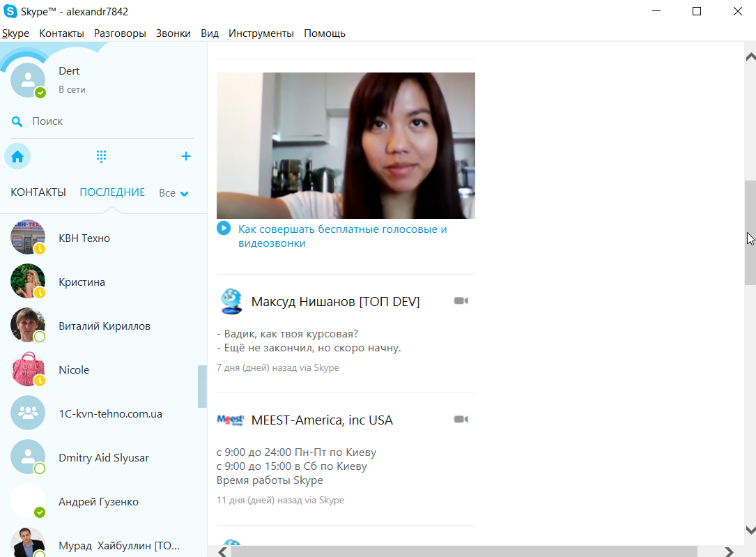The height and width of the screenshot is (557, 756).
Task: Click Виталий Кириллов's avatar
Action: pyautogui.click(x=28, y=325)
